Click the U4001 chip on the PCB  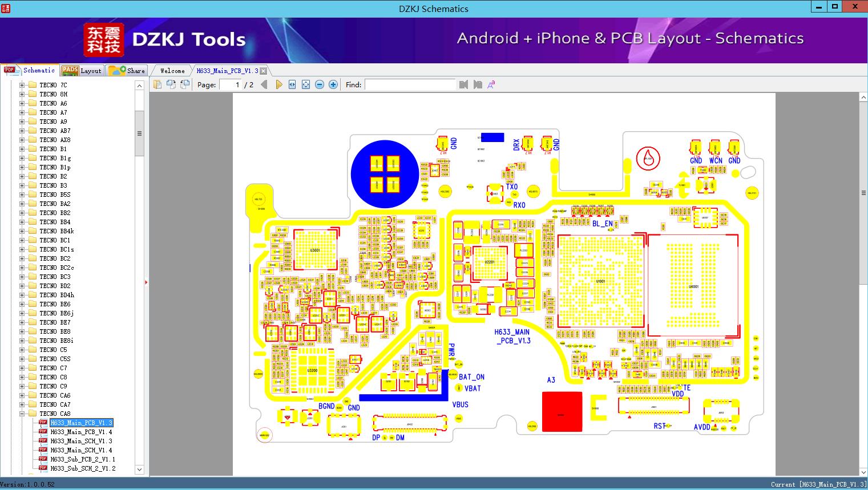pos(693,286)
